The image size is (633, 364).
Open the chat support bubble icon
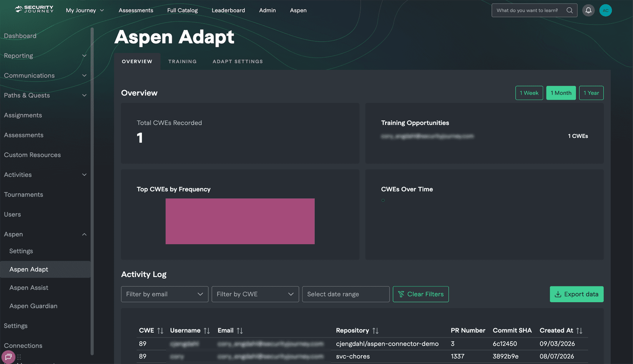8,357
